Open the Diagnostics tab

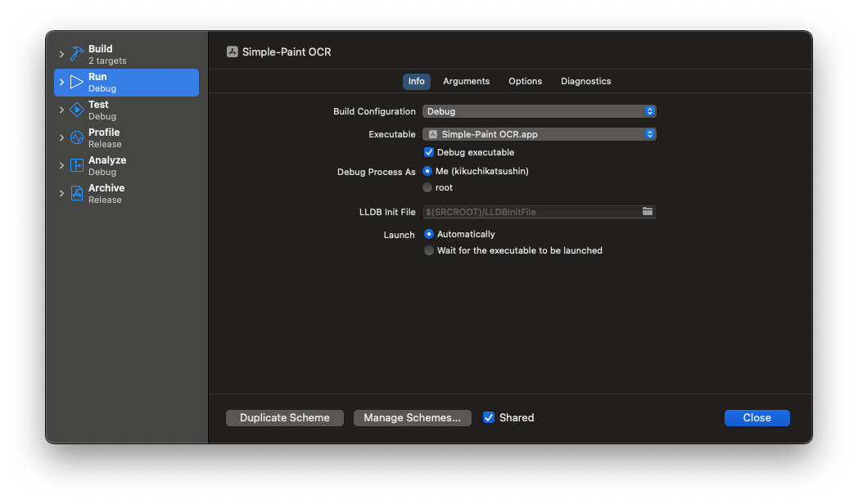click(x=585, y=81)
